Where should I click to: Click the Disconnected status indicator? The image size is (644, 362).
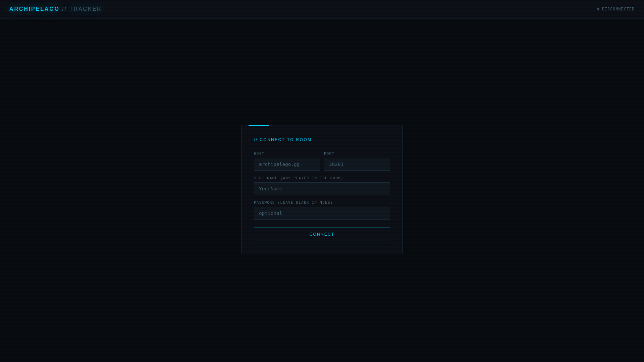615,9
